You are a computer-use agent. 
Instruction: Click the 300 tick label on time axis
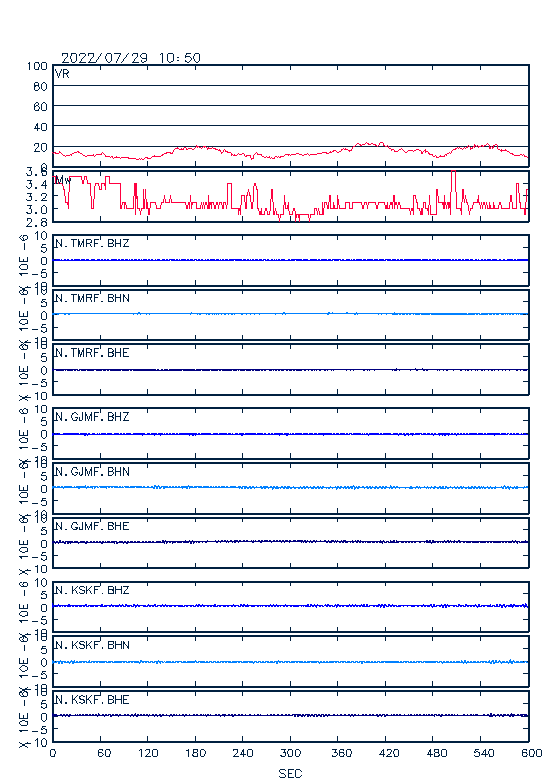point(290,753)
